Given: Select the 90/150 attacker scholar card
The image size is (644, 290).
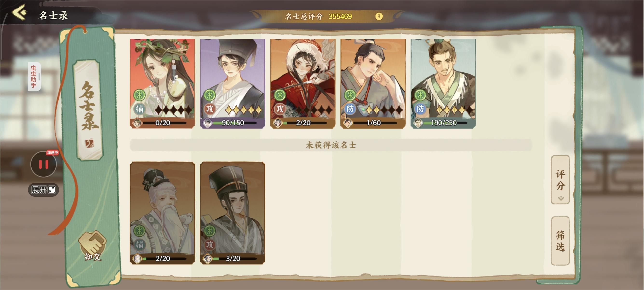Looking at the screenshot, I should point(233,83).
